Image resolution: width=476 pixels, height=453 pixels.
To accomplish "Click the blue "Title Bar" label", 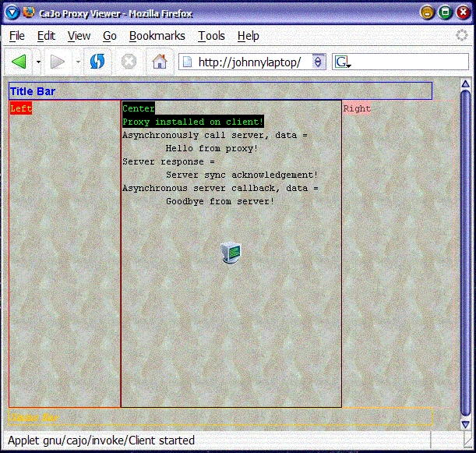I will pos(33,91).
